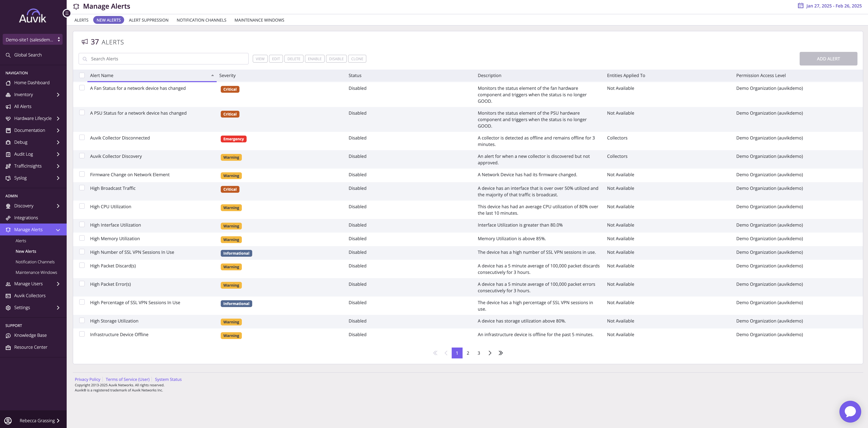Expand the Manage Users chevron
The width and height of the screenshot is (868, 428).
pos(58,284)
